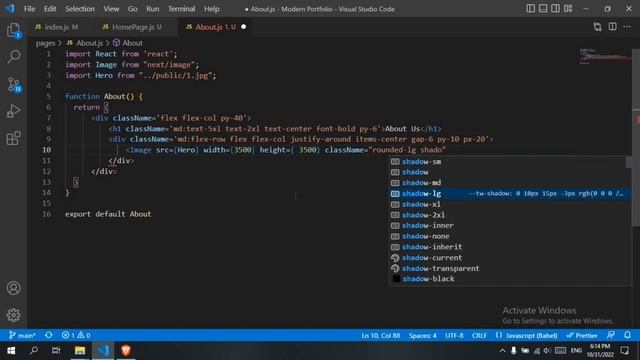The height and width of the screenshot is (360, 640).
Task: Split the editor right
Action: (x=613, y=27)
